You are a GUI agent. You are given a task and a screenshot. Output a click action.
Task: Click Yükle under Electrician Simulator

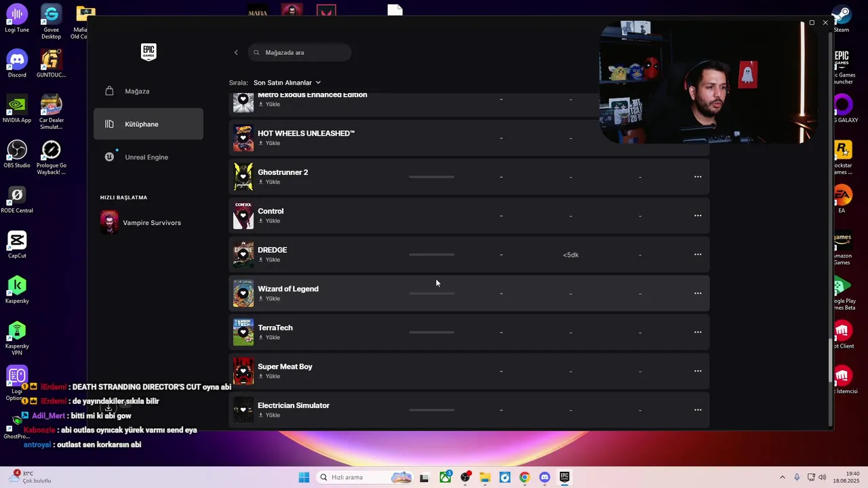click(269, 415)
